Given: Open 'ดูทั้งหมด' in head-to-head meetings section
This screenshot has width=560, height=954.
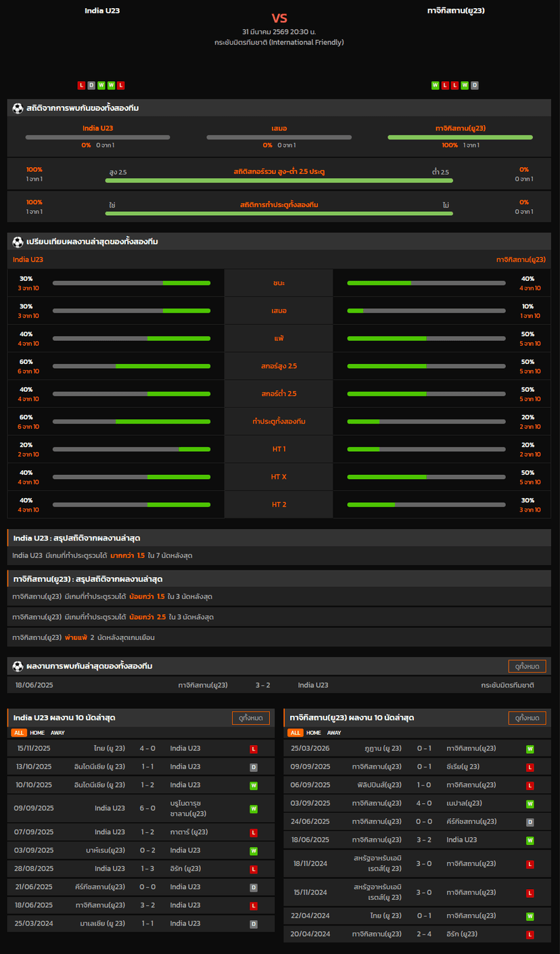Looking at the screenshot, I should click(x=527, y=666).
